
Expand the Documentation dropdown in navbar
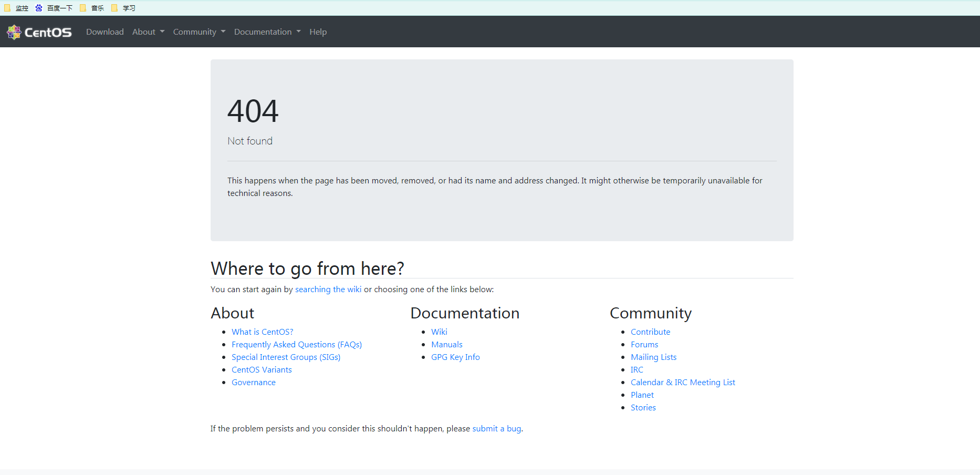tap(267, 32)
